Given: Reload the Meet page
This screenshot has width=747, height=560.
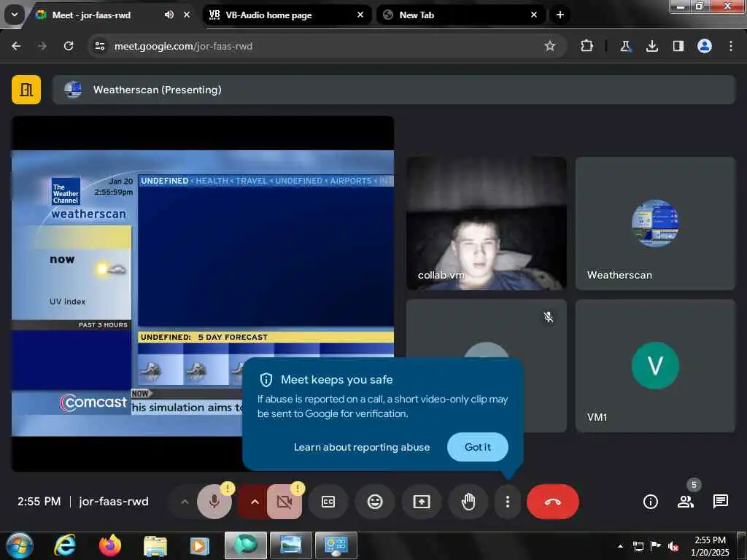Looking at the screenshot, I should 69,46.
